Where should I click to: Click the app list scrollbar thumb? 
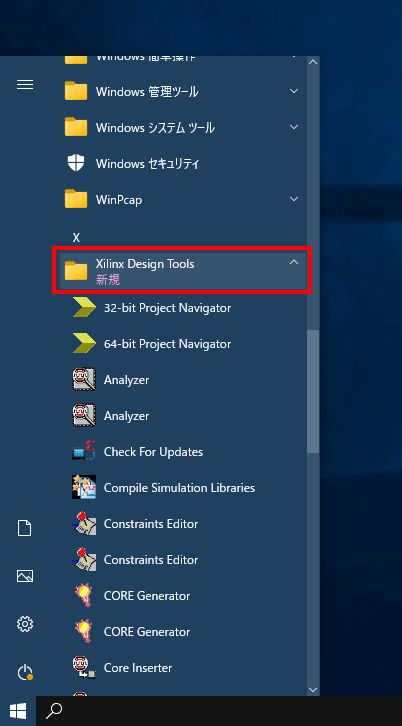[x=313, y=391]
